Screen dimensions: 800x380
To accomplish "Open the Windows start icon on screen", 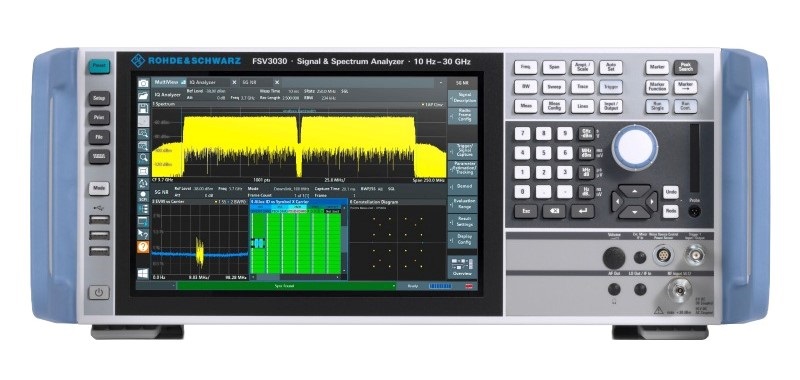I will click(143, 273).
